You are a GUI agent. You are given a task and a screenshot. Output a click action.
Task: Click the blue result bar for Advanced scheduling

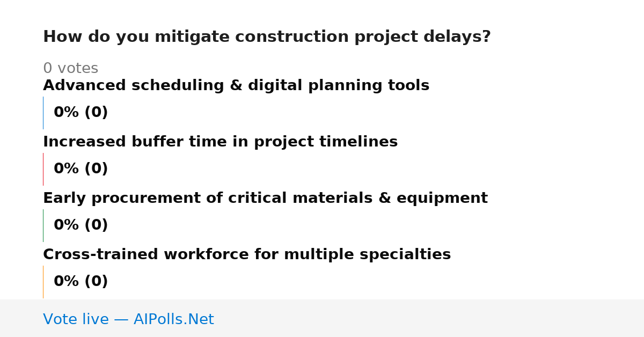click(43, 113)
